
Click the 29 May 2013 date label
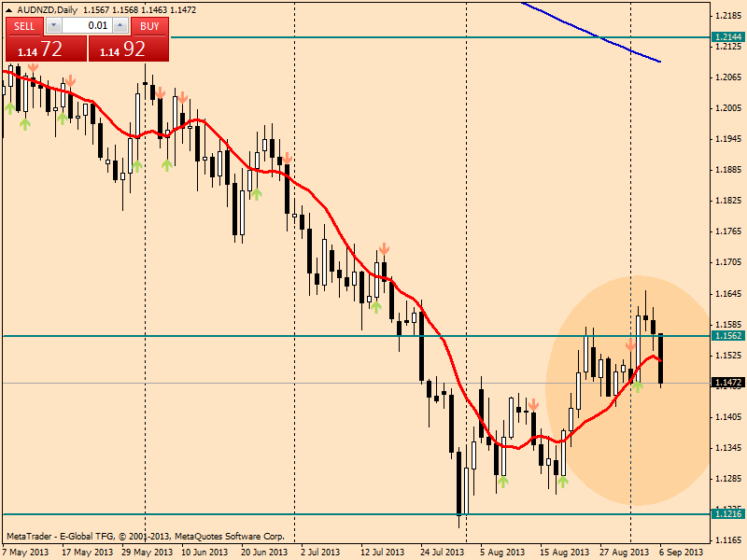click(148, 553)
